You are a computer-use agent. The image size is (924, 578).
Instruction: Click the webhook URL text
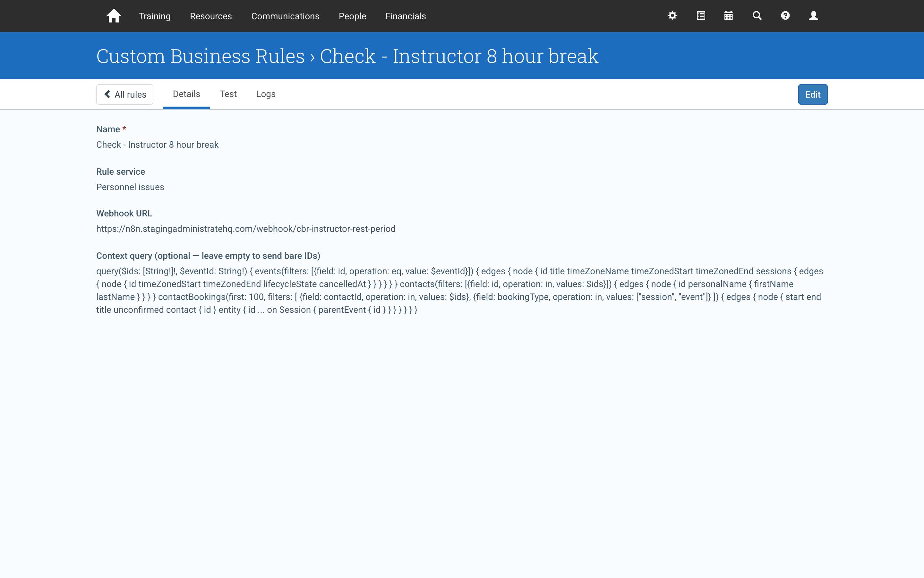point(246,229)
